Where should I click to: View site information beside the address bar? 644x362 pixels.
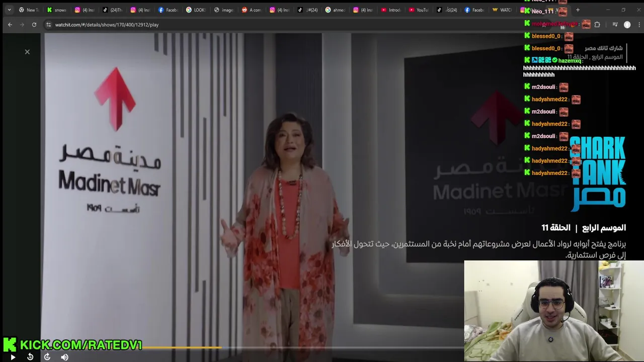click(48, 25)
